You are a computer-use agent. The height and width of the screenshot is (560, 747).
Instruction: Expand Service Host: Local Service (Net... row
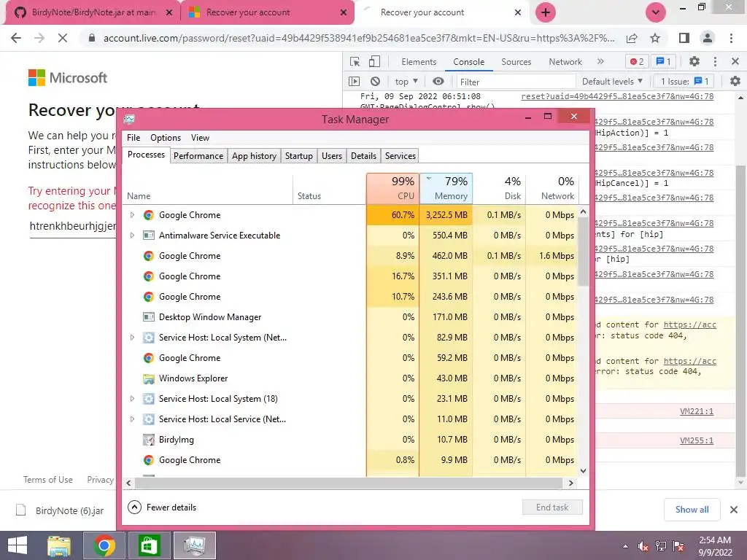(133, 419)
